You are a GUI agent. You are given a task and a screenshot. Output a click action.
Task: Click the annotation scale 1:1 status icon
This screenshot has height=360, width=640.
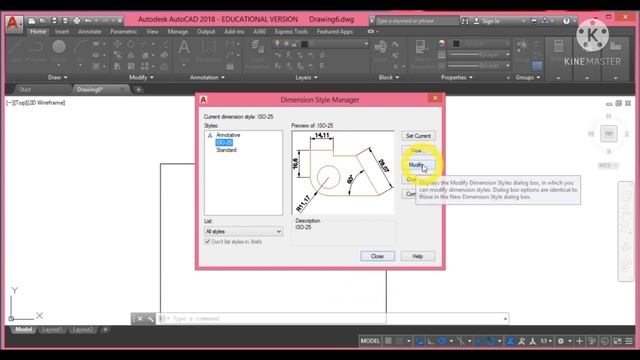tap(545, 341)
